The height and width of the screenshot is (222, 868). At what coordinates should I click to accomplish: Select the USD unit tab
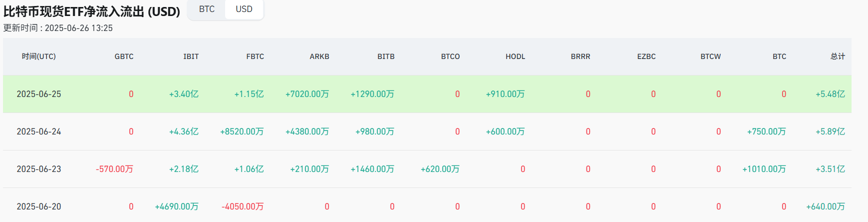[x=244, y=9]
